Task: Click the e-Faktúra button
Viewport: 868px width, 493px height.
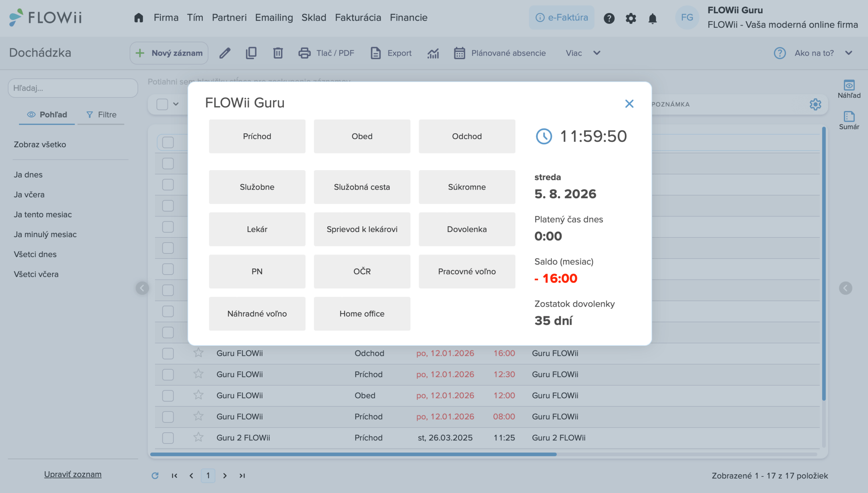Action: tap(561, 18)
